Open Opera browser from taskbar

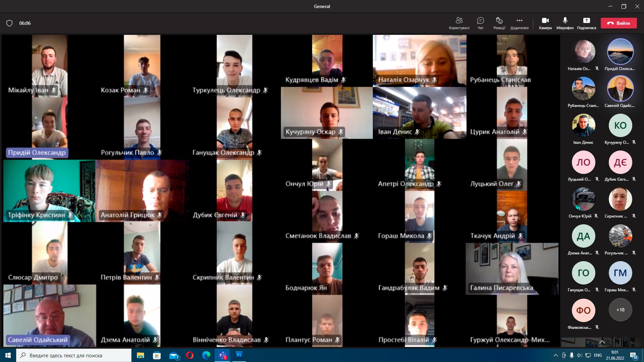190,355
